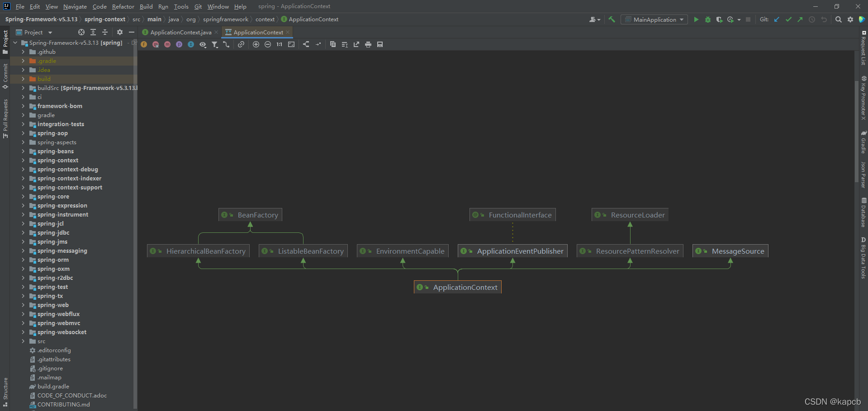Image resolution: width=868 pixels, height=411 pixels.
Task: Collapse the Spring-Framework-v5.3.13 root node
Action: pyautogui.click(x=15, y=43)
